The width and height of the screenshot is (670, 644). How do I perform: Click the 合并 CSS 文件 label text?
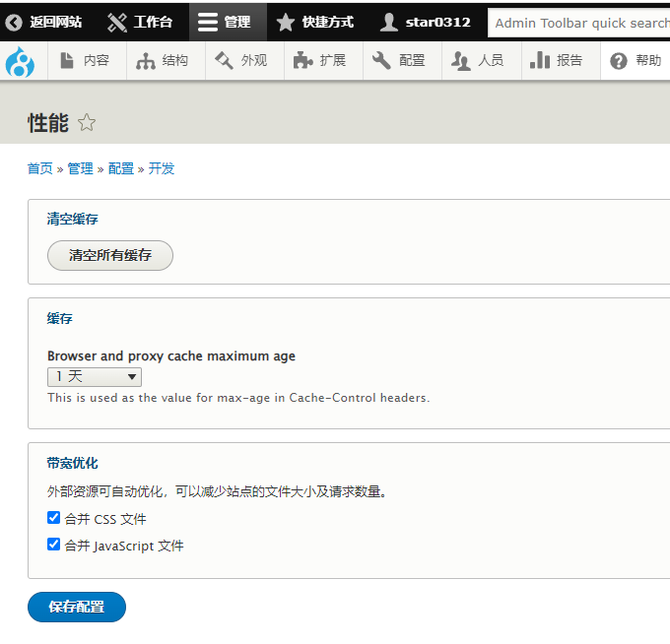tap(105, 519)
